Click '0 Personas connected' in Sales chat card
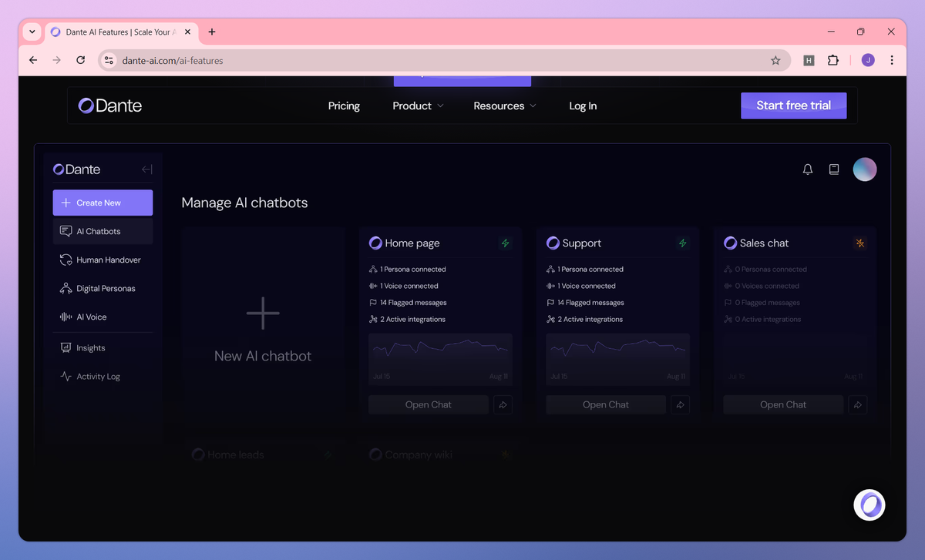The image size is (925, 560). coord(771,270)
